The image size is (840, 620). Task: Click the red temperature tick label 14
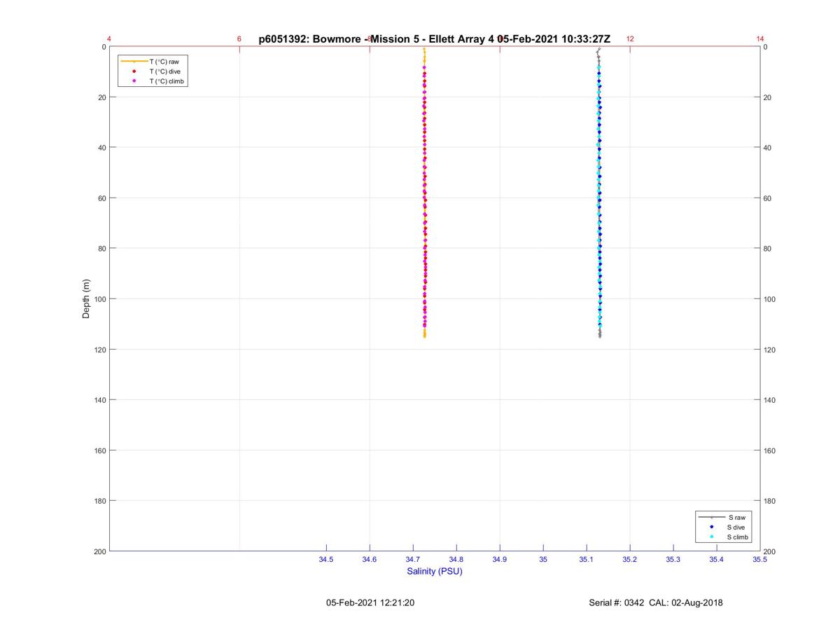coord(760,39)
